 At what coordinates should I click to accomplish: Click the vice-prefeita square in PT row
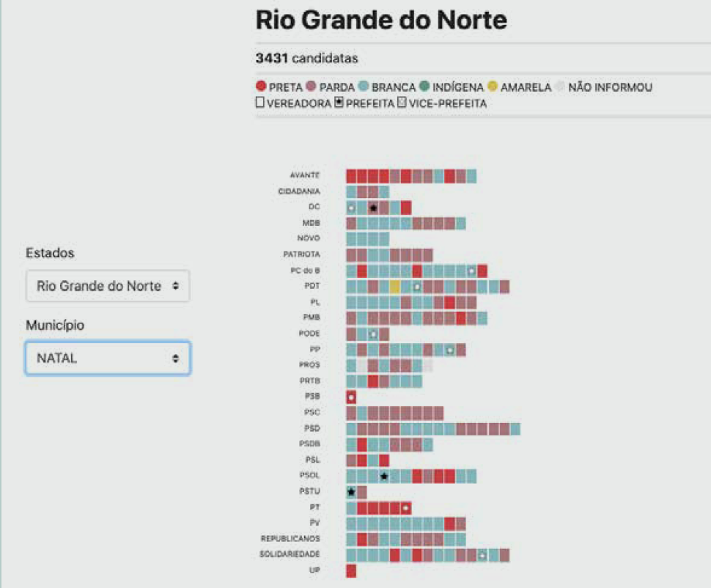(x=406, y=507)
